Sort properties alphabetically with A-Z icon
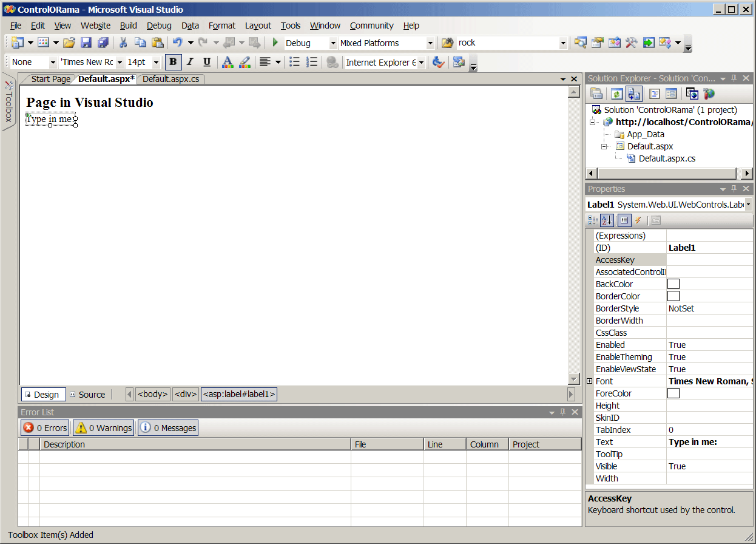Viewport: 756px width, 544px height. click(x=607, y=220)
